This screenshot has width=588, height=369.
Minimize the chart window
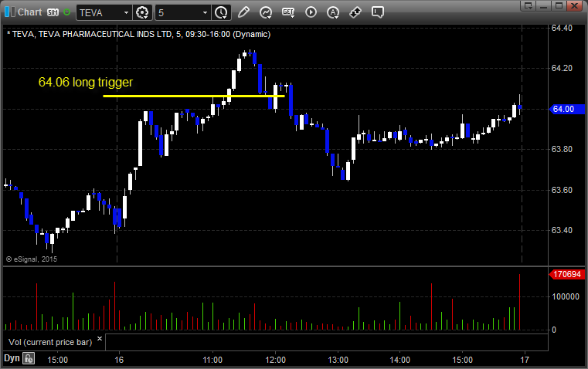tap(543, 5)
